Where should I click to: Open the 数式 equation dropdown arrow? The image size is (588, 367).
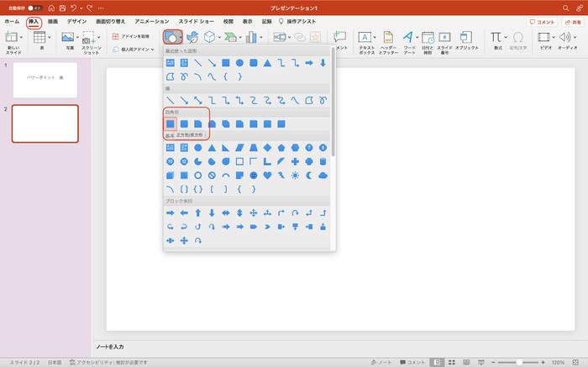pos(506,37)
